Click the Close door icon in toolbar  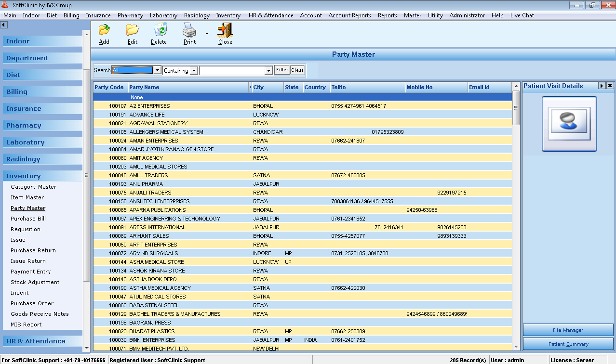225,30
